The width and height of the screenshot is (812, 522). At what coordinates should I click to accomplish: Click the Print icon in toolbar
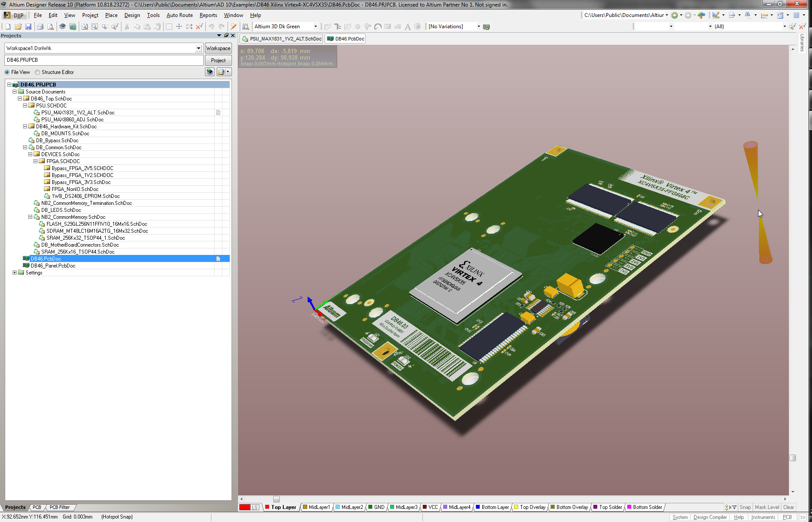pyautogui.click(x=40, y=27)
